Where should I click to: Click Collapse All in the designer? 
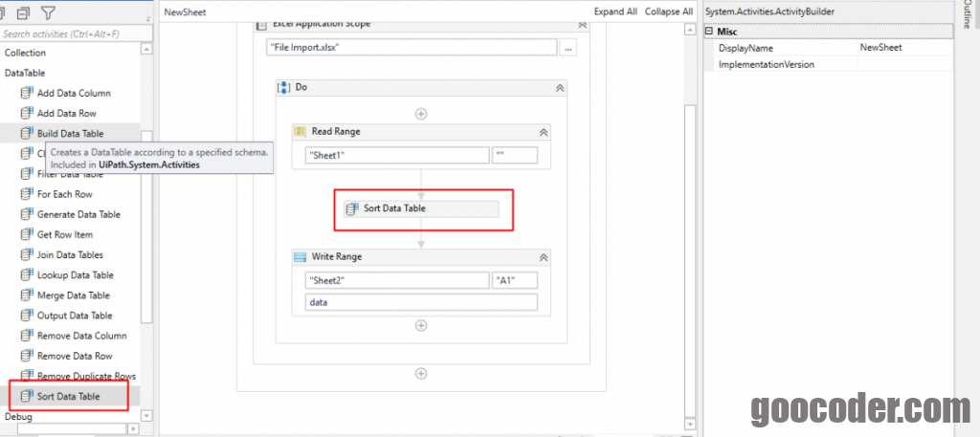[x=669, y=11]
